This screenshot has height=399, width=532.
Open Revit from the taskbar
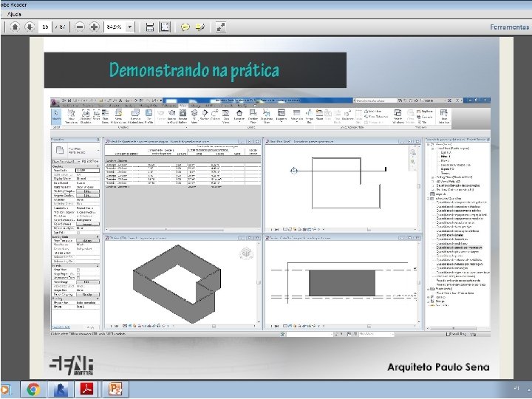click(61, 389)
